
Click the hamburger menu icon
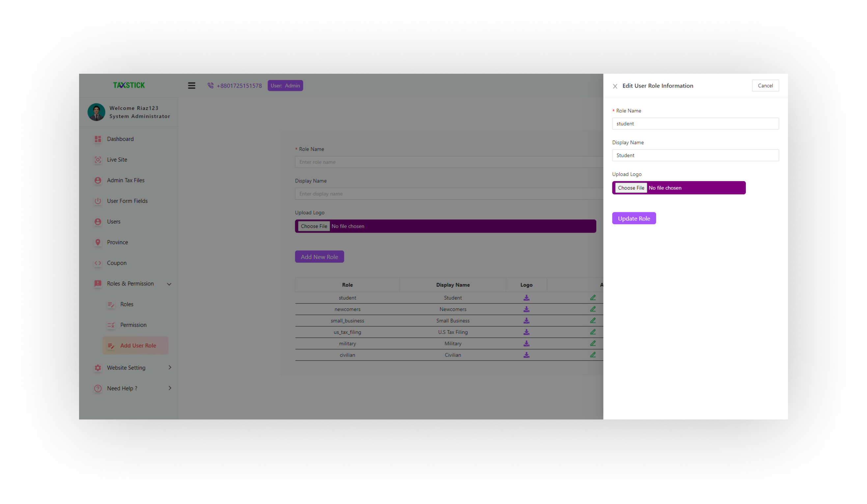(192, 86)
